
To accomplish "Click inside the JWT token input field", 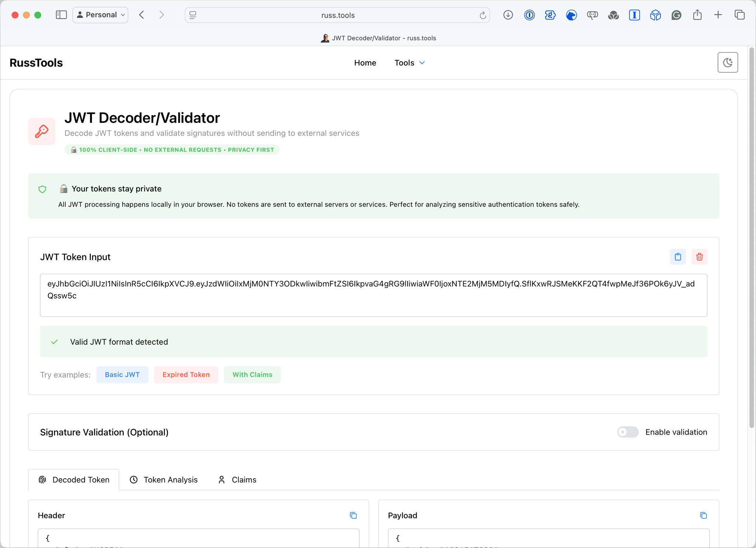I will (x=373, y=295).
